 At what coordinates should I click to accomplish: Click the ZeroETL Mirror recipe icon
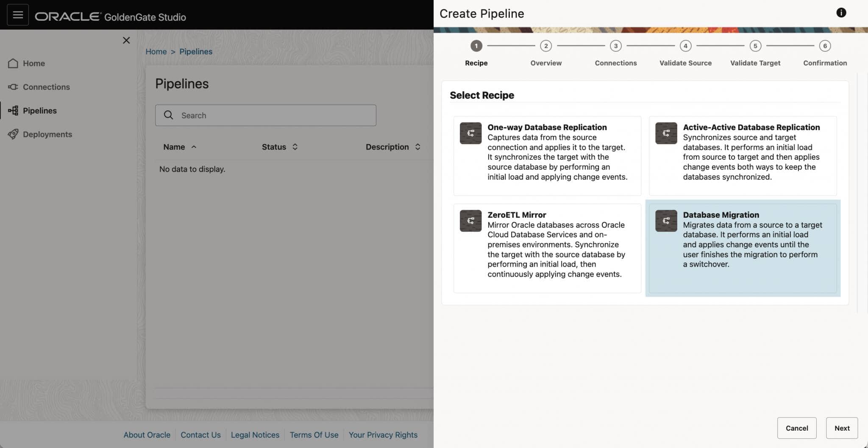pos(470,221)
